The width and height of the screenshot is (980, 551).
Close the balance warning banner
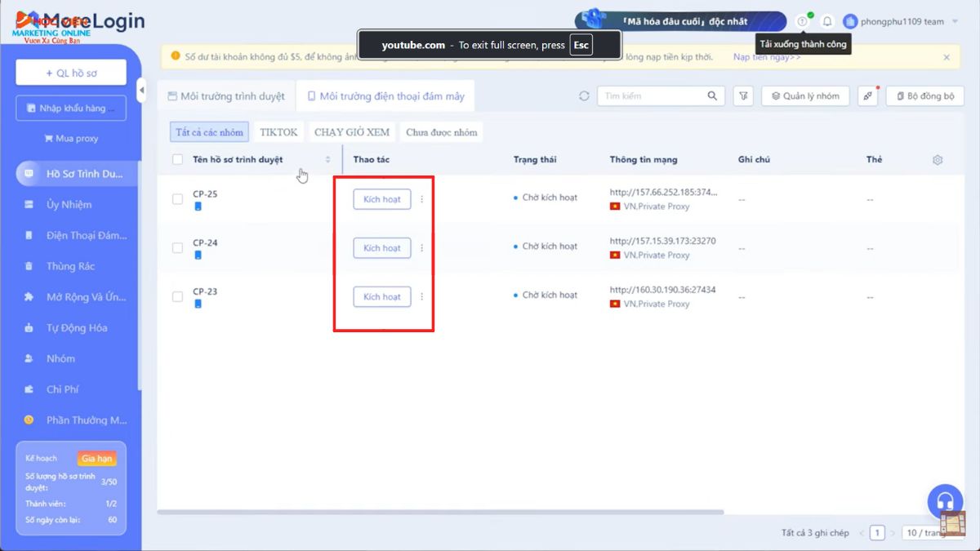coord(947,57)
